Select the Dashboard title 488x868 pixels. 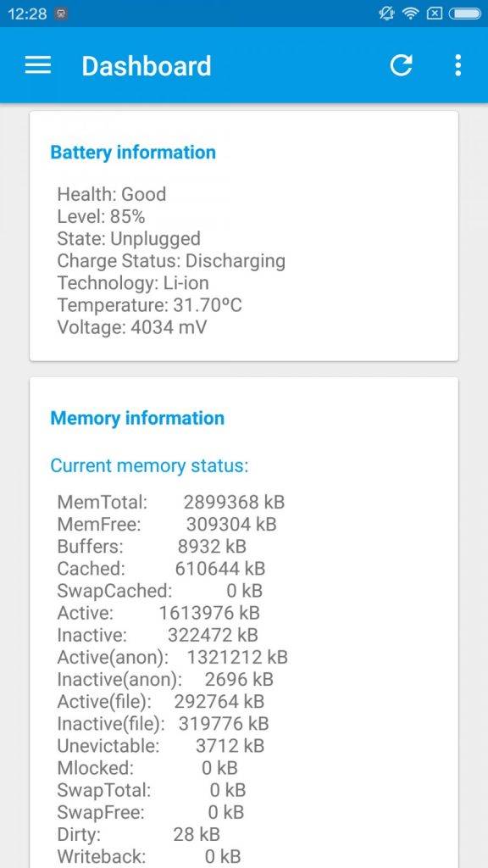(147, 66)
